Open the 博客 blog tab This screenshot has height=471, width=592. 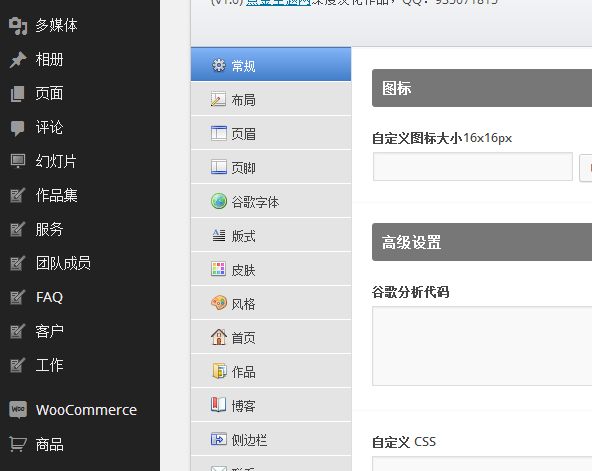click(271, 405)
